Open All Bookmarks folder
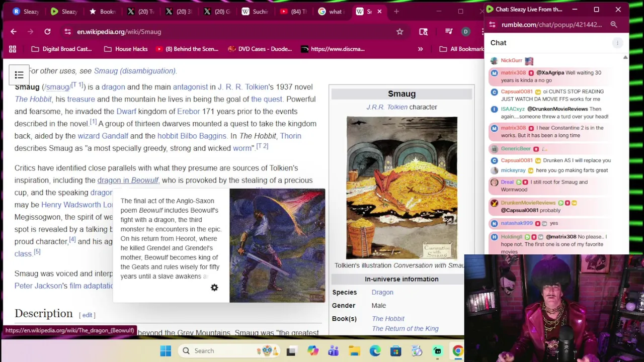Viewport: 644px width, 362px height. tap(461, 49)
